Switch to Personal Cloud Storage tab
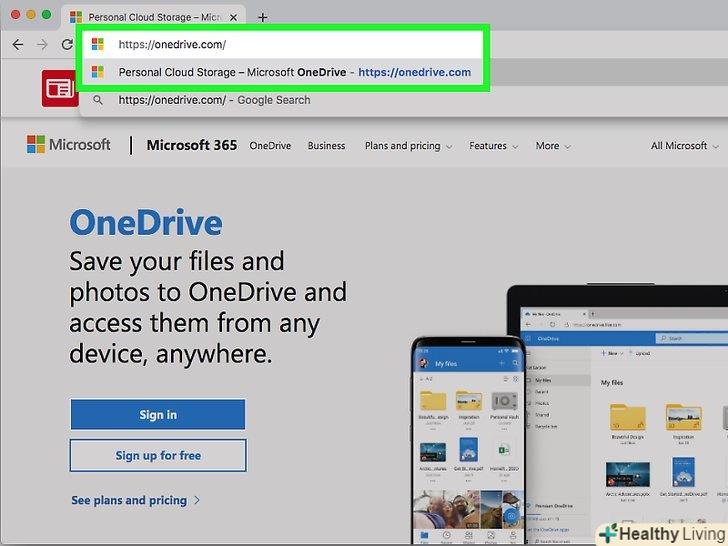Viewport: 728px width, 546px height. tap(155, 17)
